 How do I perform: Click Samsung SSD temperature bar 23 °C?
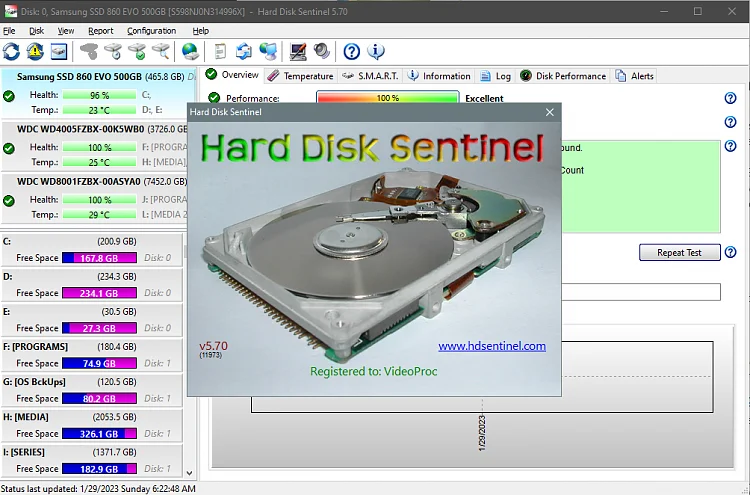[x=99, y=110]
